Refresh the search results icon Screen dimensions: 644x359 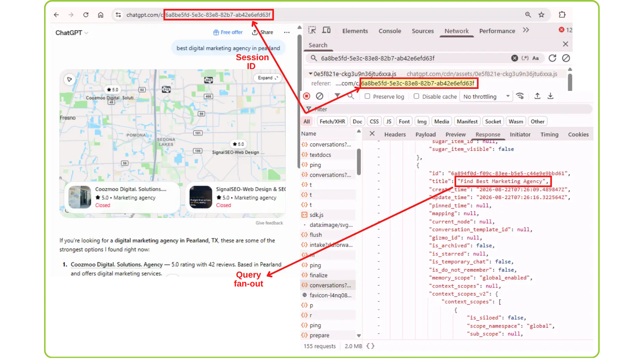[552, 58]
